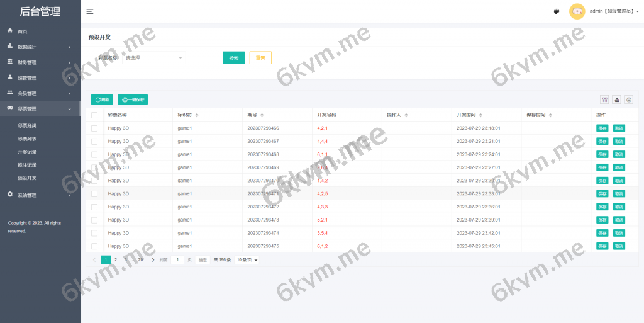The width and height of the screenshot is (644, 323).
Task: Open the theme color palette icon
Action: click(557, 11)
